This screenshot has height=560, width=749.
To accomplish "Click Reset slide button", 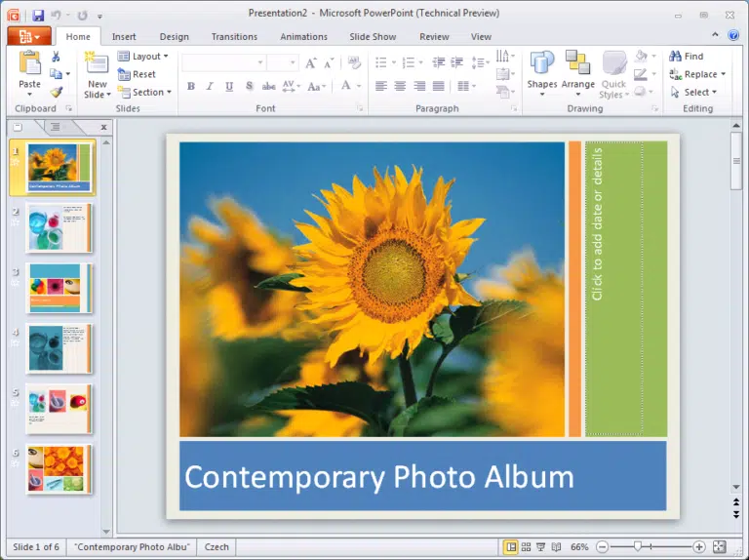I will [137, 74].
